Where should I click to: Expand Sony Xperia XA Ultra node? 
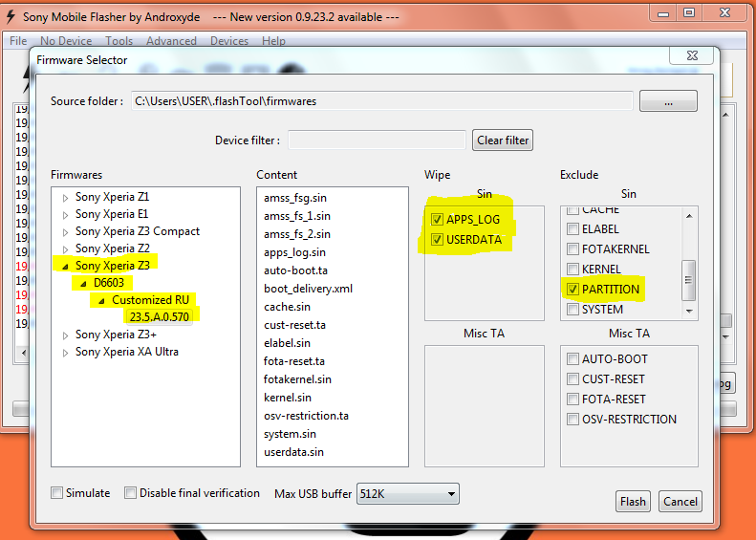pos(65,353)
